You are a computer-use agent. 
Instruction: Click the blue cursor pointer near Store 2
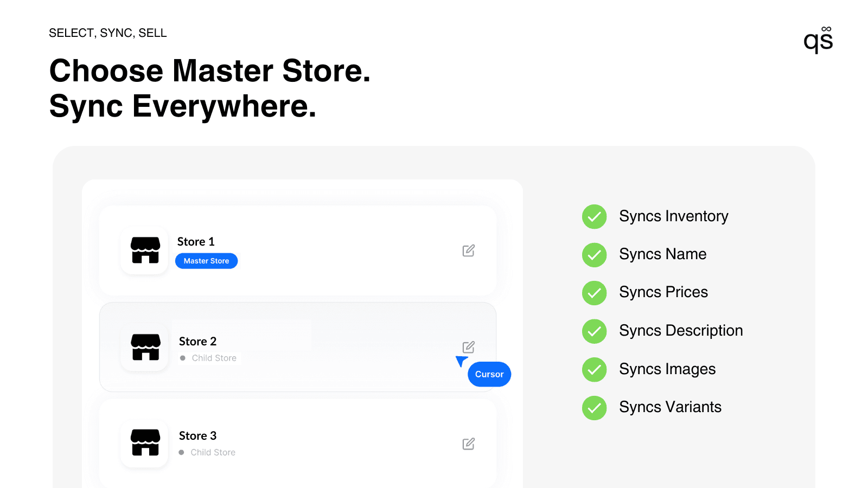pyautogui.click(x=462, y=362)
